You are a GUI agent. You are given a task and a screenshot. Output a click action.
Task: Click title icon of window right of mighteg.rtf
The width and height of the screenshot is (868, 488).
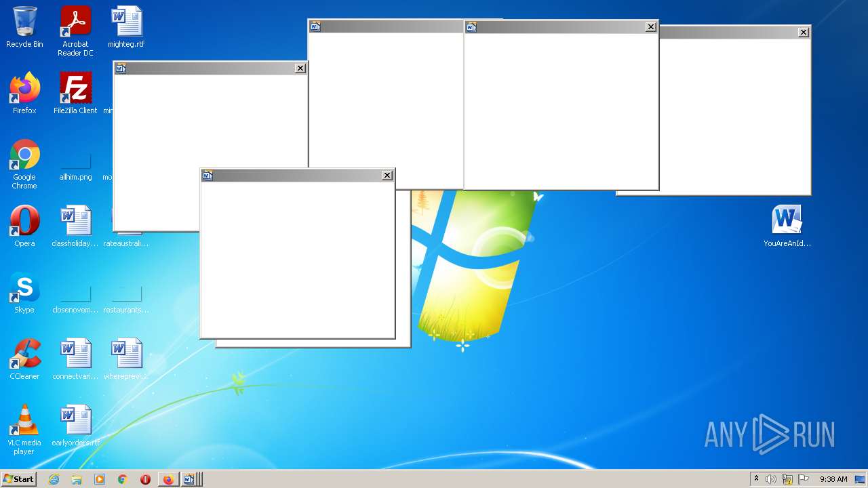[x=315, y=26]
